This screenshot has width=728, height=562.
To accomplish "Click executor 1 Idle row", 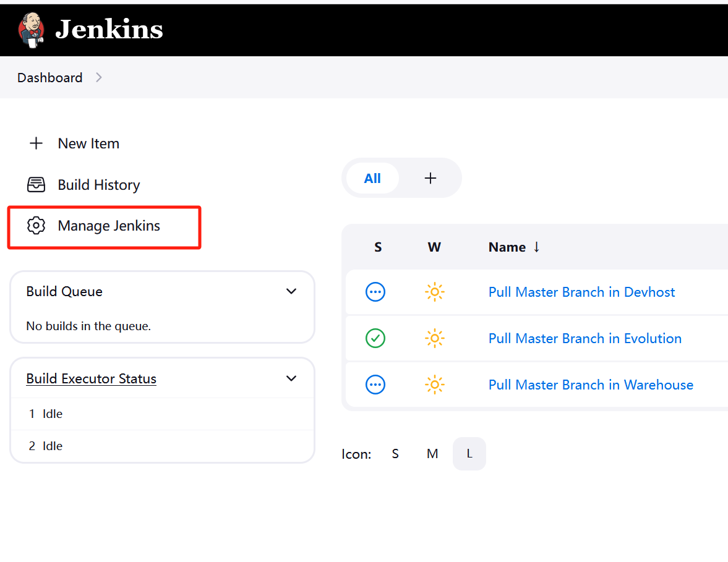I will point(162,414).
